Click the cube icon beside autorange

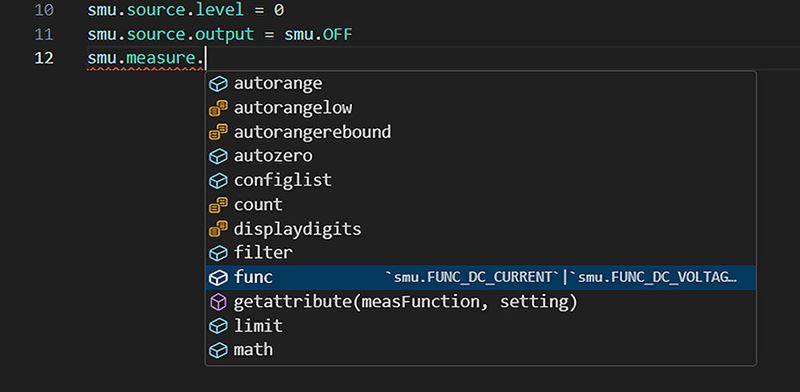pos(218,84)
